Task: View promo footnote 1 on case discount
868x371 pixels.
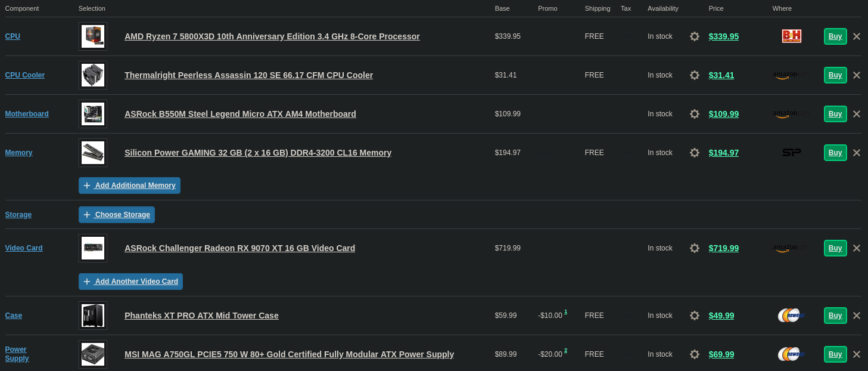Action: tap(565, 312)
